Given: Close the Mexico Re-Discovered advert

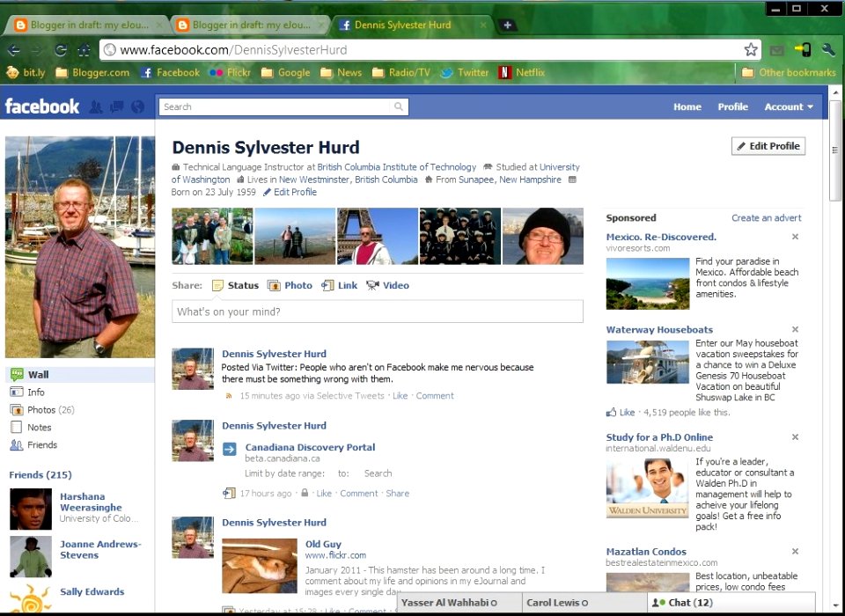Looking at the screenshot, I should tap(795, 237).
